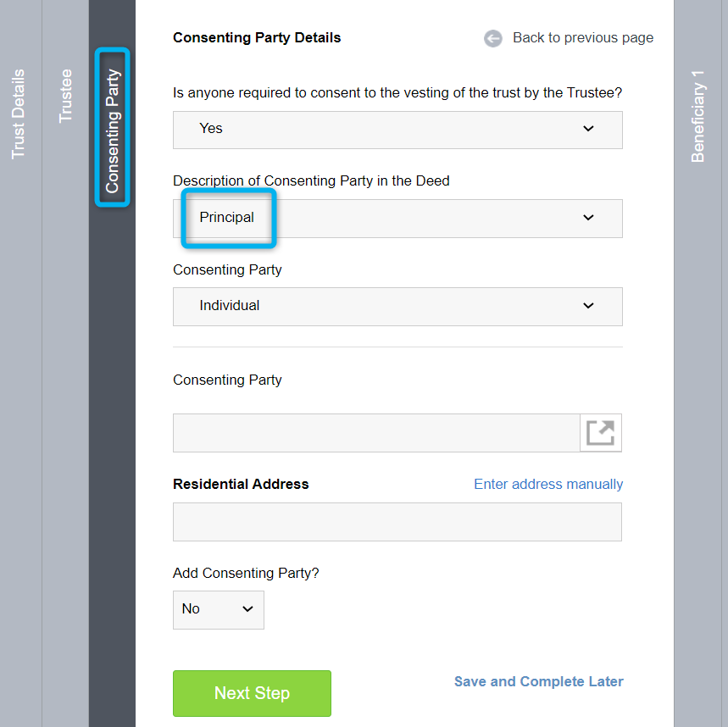This screenshot has height=727, width=728.
Task: Click the chevron on the Yes dropdown
Action: (x=588, y=129)
